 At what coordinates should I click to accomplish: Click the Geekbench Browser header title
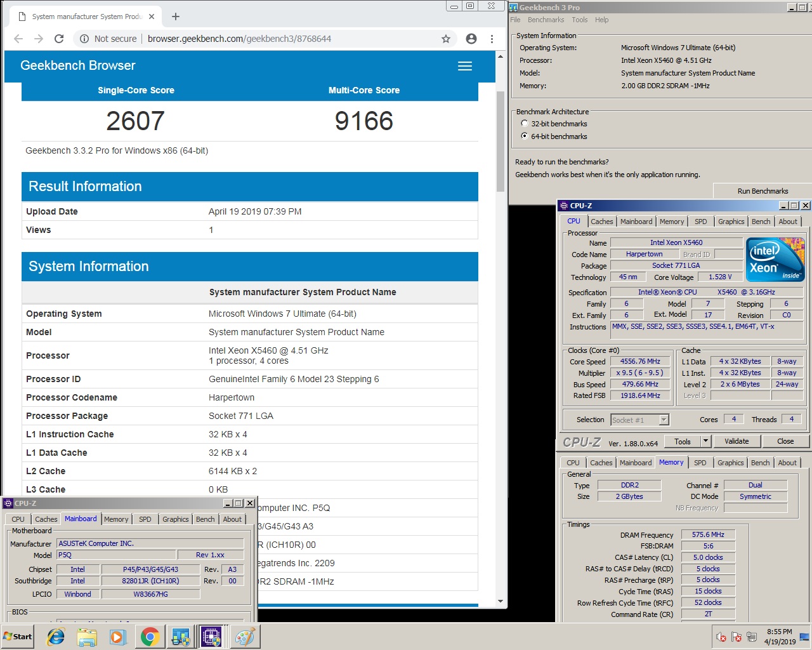pos(77,65)
